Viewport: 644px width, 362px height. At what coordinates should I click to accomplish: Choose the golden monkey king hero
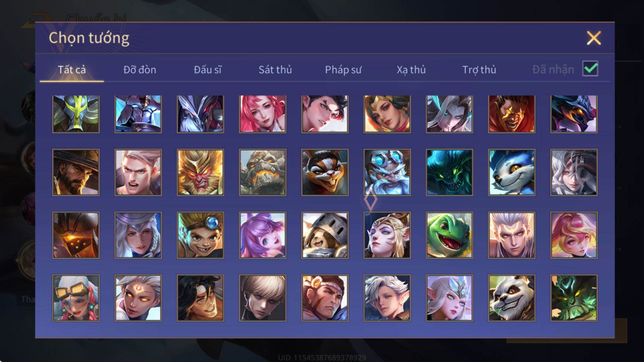200,173
